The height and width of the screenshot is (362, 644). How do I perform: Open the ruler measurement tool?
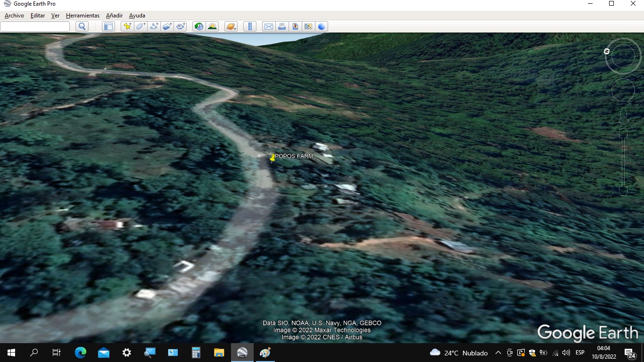(x=250, y=26)
